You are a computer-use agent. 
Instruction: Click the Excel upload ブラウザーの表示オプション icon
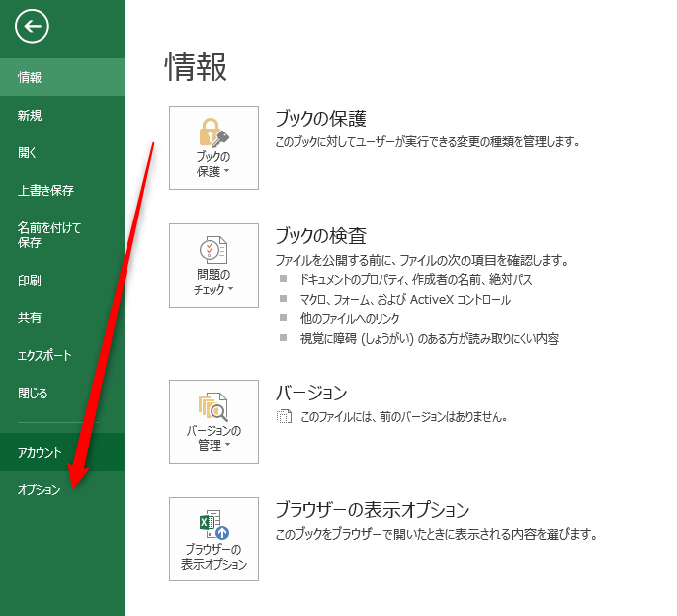pos(213,524)
